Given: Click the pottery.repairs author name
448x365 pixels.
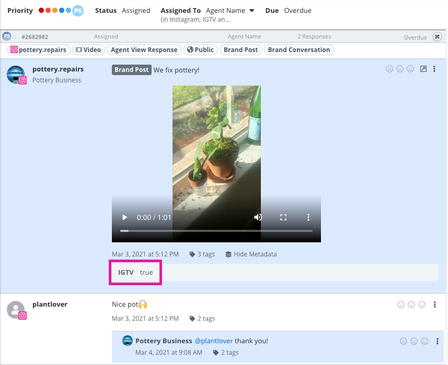Looking at the screenshot, I should tap(58, 69).
